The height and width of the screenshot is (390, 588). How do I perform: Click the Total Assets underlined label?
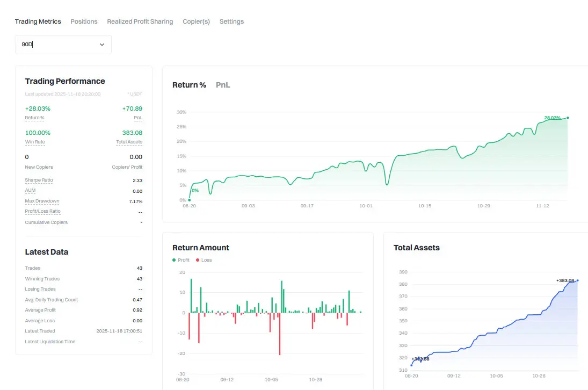click(129, 142)
